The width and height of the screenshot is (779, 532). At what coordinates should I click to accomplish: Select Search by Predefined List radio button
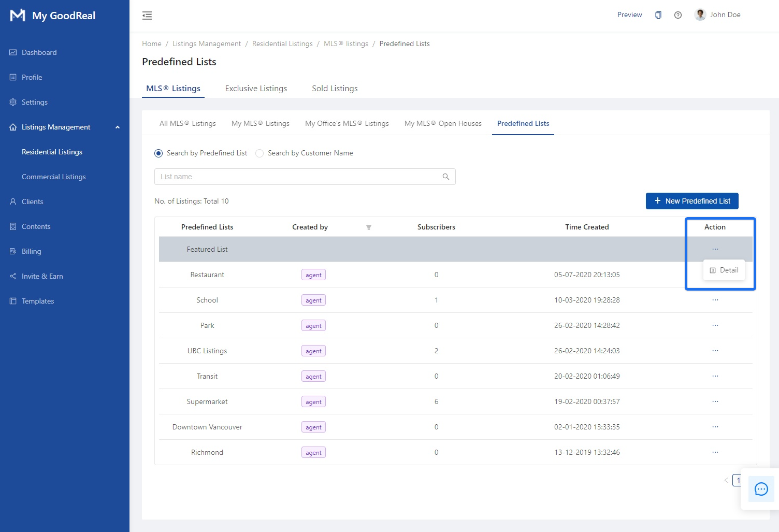[x=158, y=153]
